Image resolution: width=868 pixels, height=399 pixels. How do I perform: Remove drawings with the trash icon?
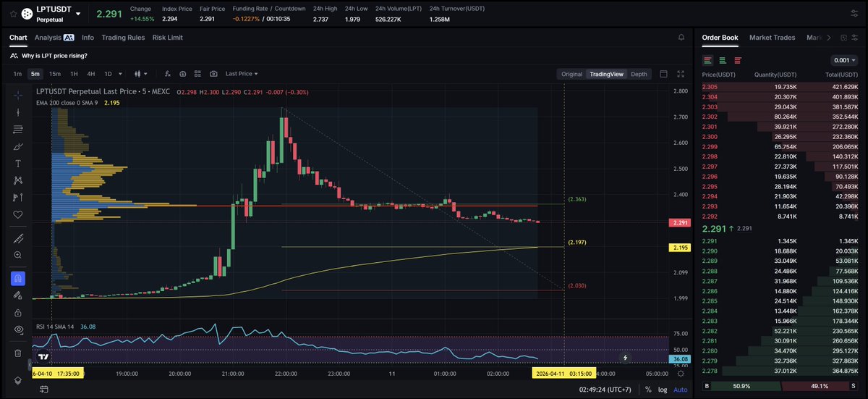coord(18,353)
